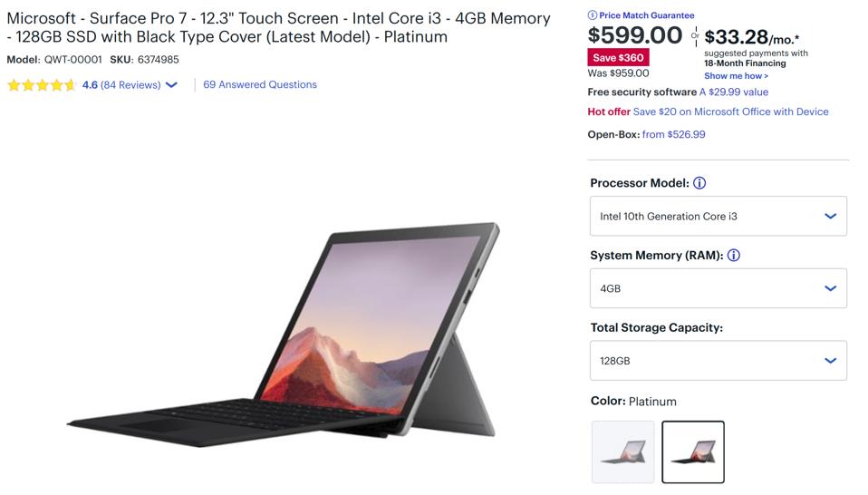The height and width of the screenshot is (495, 868).
Task: Click Save $20 on Microsoft Office offer
Action: [x=730, y=112]
